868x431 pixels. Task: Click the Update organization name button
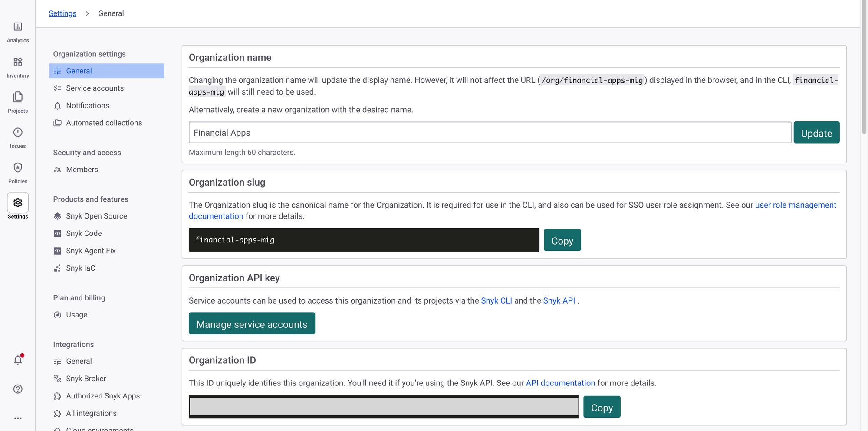tap(816, 133)
